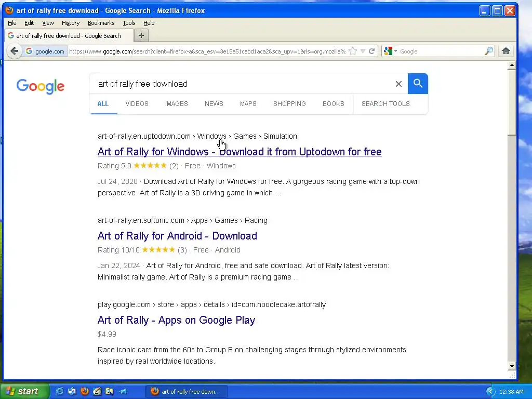Open the Firefox home page icon
Screen dimensions: 532x399
pos(506,51)
